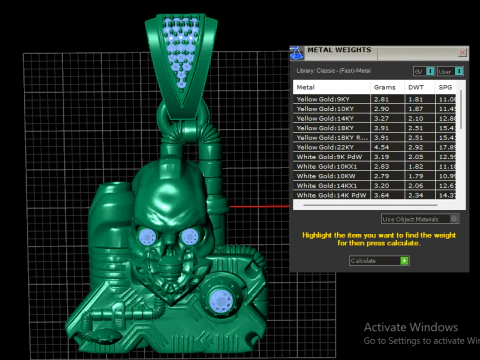Click the vertical scrollbar of metal list

461,109
